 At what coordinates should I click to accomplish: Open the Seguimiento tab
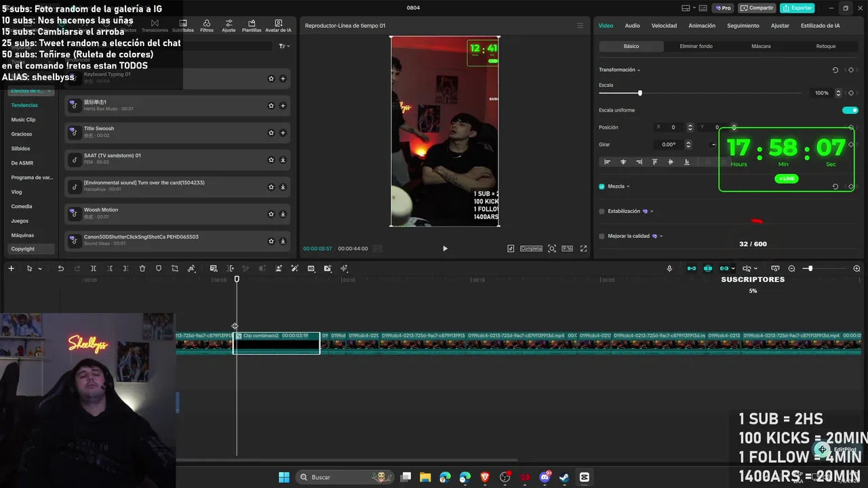743,26
